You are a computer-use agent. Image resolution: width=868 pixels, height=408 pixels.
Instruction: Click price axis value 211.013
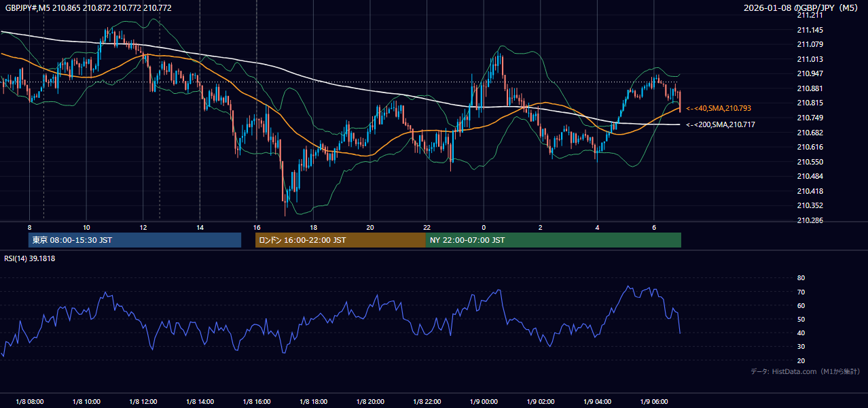click(x=810, y=59)
